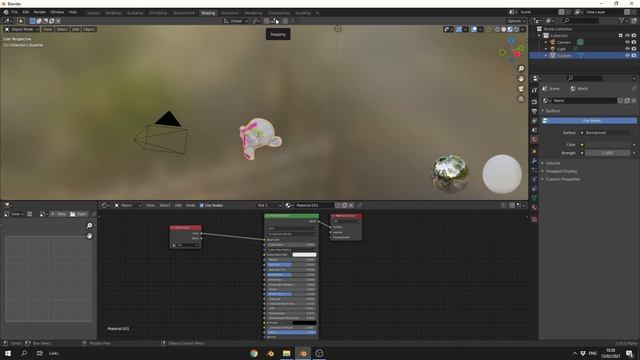Image resolution: width=640 pixels, height=360 pixels.
Task: Open Render menu
Action: (x=40, y=12)
